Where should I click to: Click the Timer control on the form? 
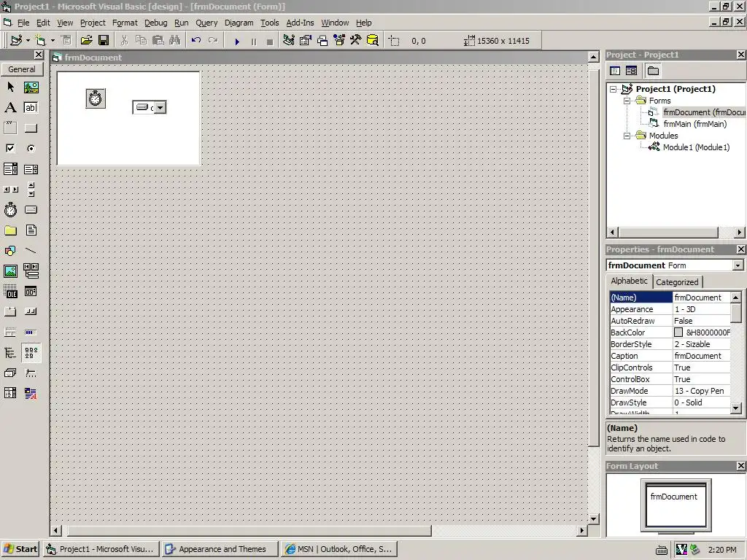pos(96,98)
